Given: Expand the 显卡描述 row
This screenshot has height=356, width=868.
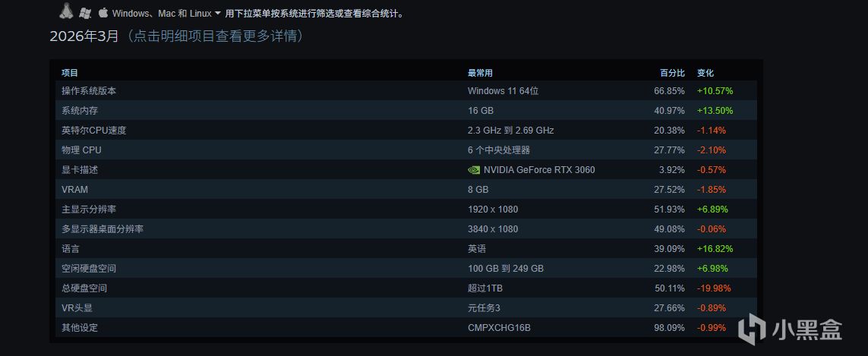Looking at the screenshot, I should [80, 170].
